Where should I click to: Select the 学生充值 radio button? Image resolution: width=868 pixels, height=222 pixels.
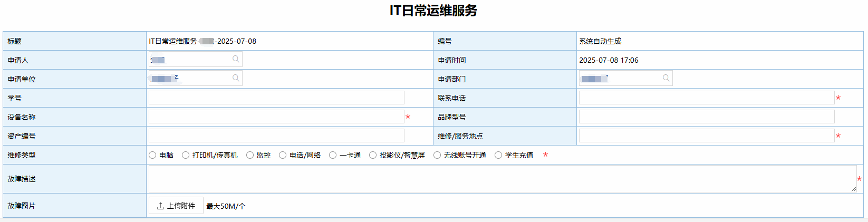point(498,155)
